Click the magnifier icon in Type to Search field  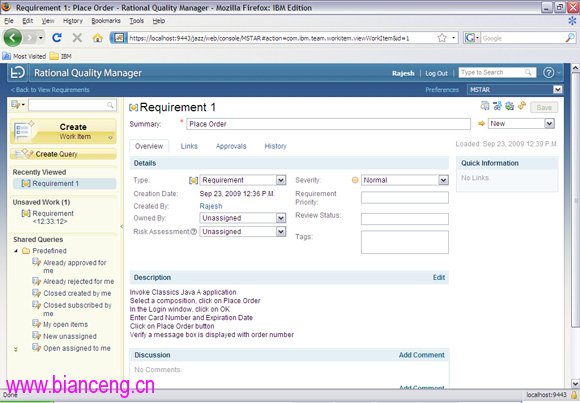click(528, 73)
